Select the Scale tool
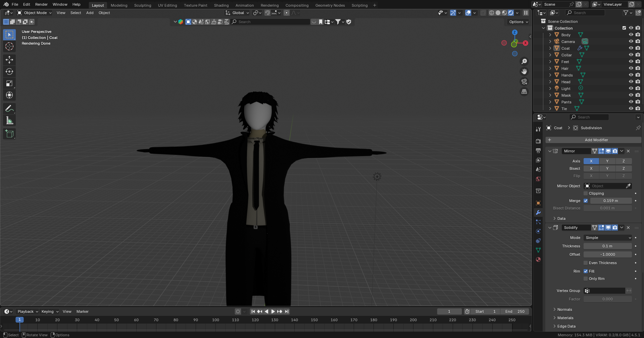The image size is (644, 338). point(9,83)
